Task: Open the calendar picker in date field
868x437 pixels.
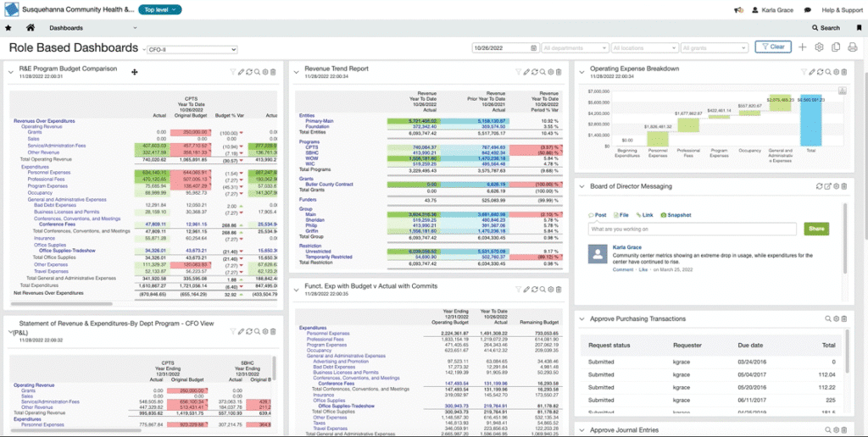Action: [534, 48]
